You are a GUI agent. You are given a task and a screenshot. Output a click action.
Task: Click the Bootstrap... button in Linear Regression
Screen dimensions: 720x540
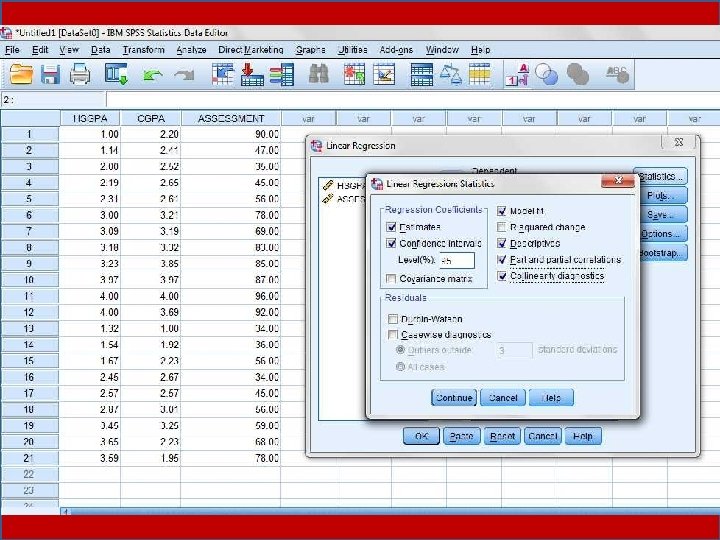[x=663, y=253]
